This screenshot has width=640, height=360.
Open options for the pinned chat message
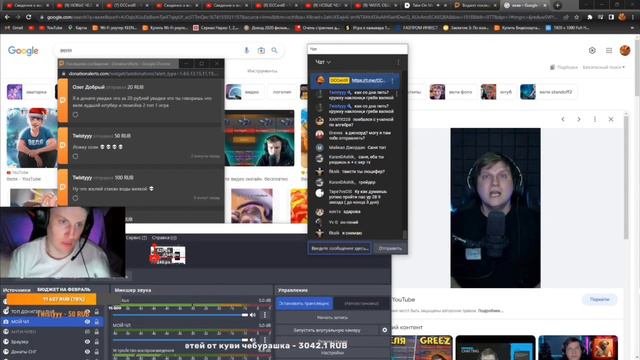pos(393,81)
